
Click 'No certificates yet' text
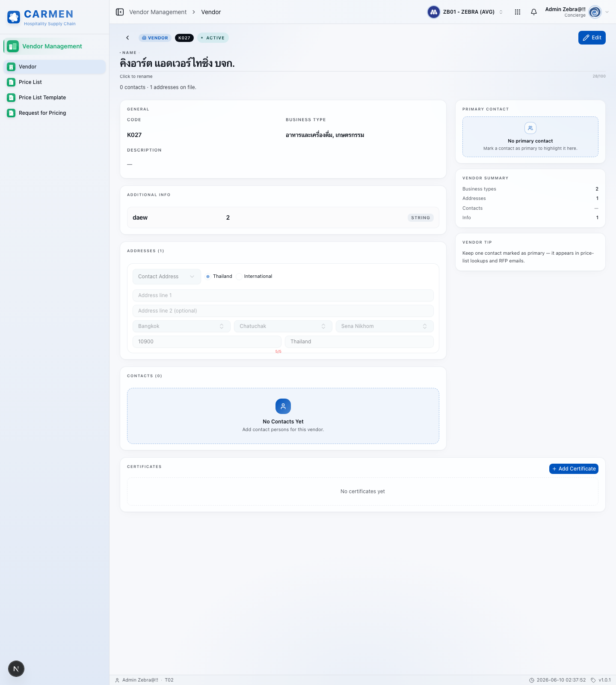tap(363, 491)
